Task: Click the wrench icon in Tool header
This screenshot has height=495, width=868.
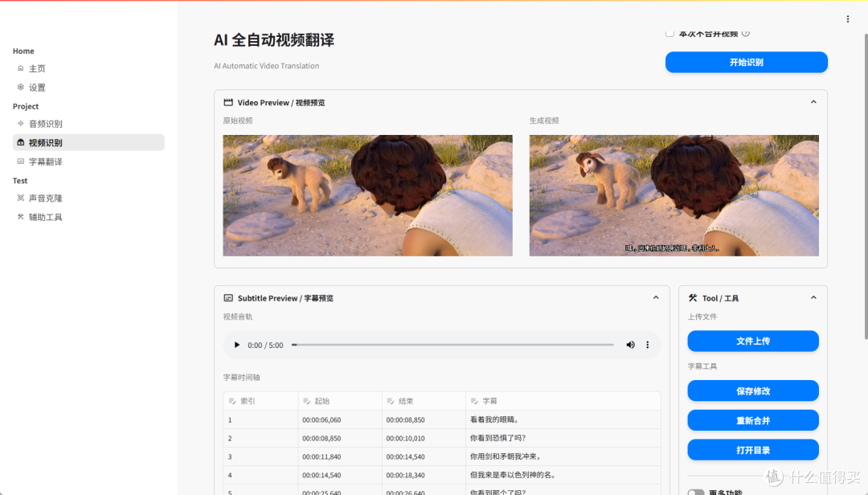Action: click(693, 298)
